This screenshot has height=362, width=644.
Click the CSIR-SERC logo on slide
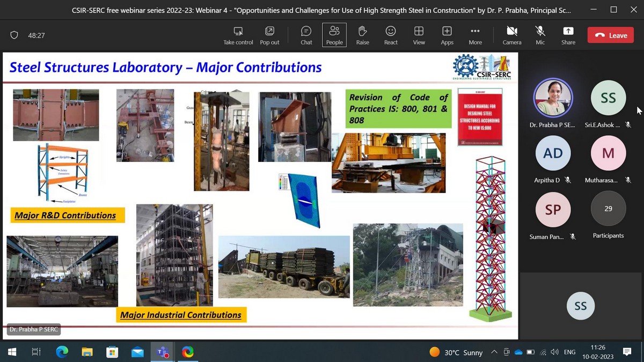482,67
